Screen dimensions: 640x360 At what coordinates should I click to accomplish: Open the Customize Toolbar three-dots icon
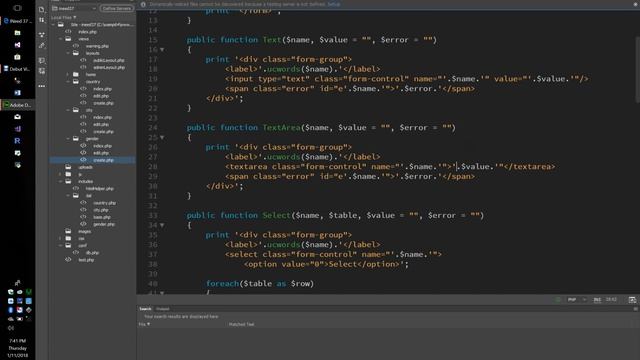(42, 86)
